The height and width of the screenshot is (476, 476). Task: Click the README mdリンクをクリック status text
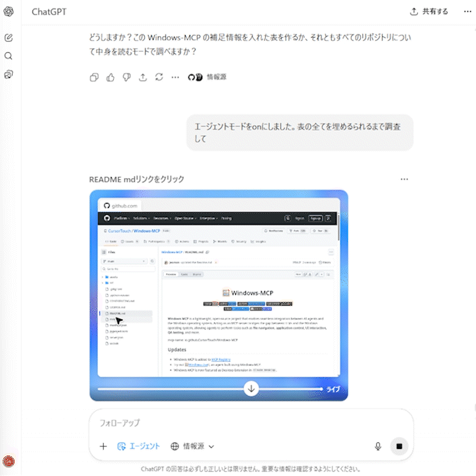137,179
